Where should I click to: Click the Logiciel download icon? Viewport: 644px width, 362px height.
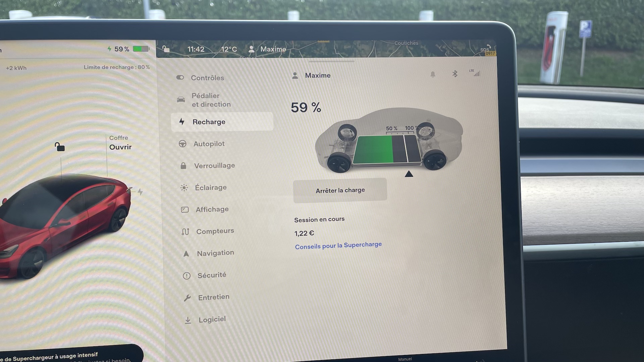[184, 319]
